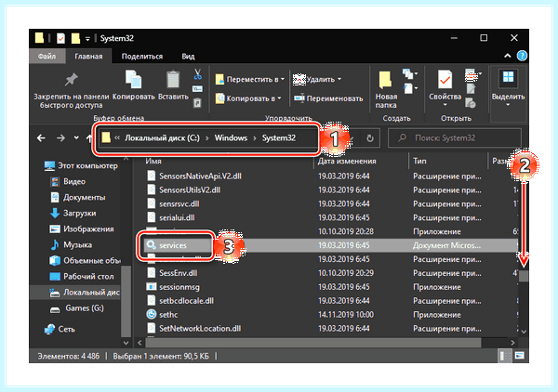558x392 pixels.
Task: Open the Выделить selection menu
Action: tap(508, 88)
